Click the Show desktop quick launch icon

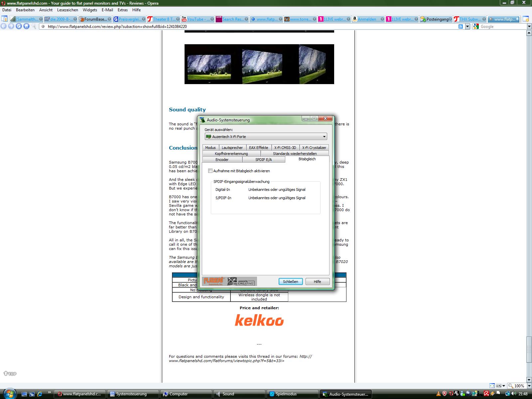[x=24, y=394]
